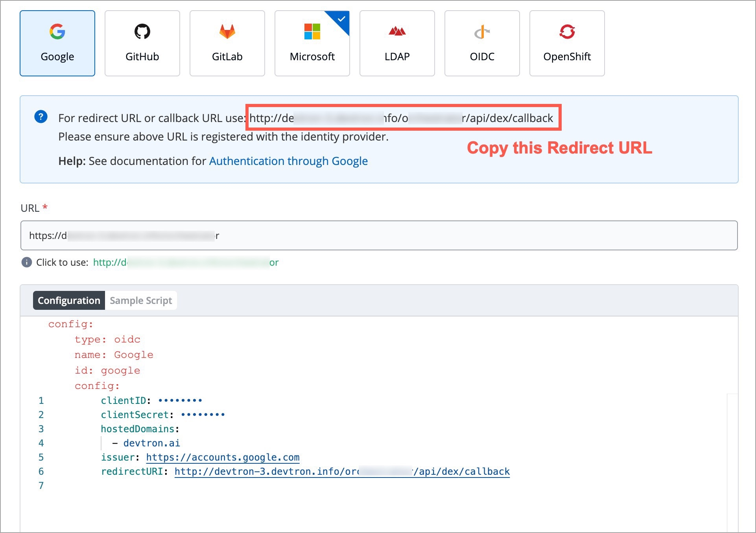Viewport: 756px width, 533px height.
Task: Click the accounts.google.com issuer link
Action: pos(223,457)
